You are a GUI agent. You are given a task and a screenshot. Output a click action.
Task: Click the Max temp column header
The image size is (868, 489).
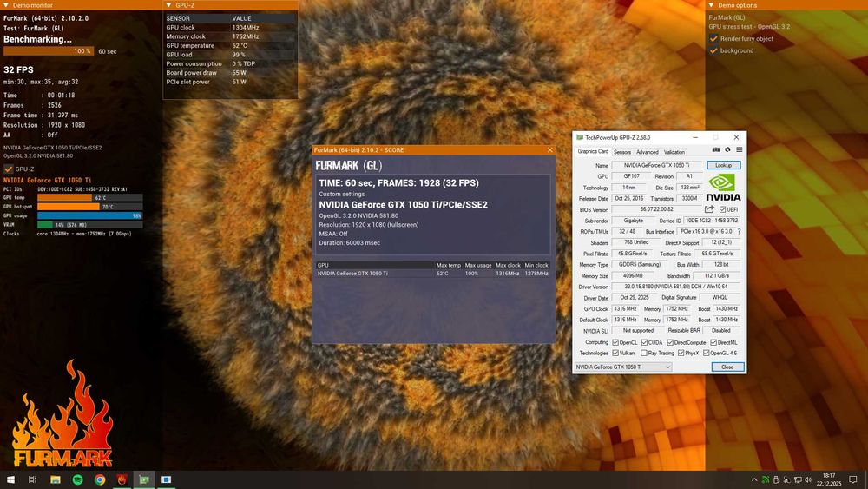(449, 265)
